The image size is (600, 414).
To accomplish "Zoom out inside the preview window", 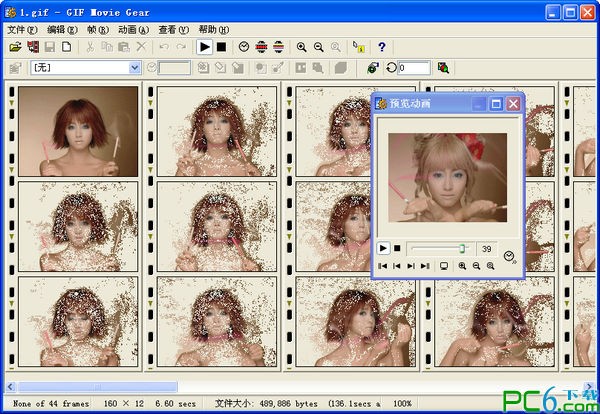I will [x=476, y=266].
